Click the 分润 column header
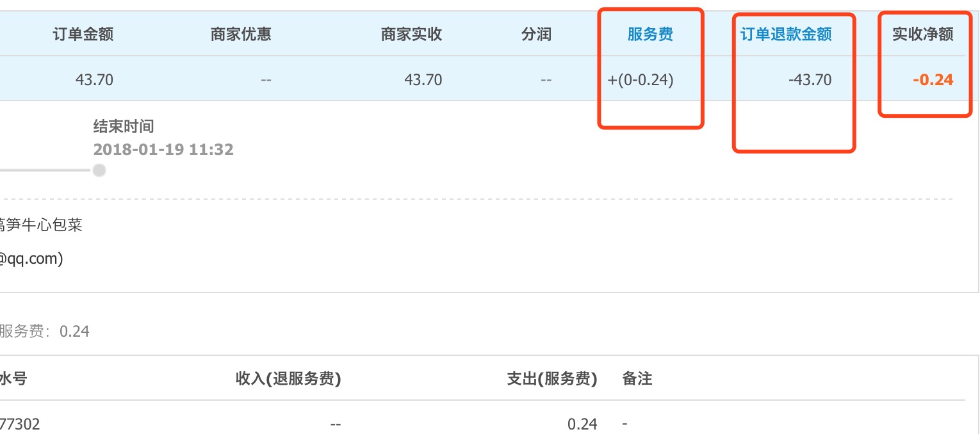This screenshot has height=434, width=980. [x=536, y=35]
